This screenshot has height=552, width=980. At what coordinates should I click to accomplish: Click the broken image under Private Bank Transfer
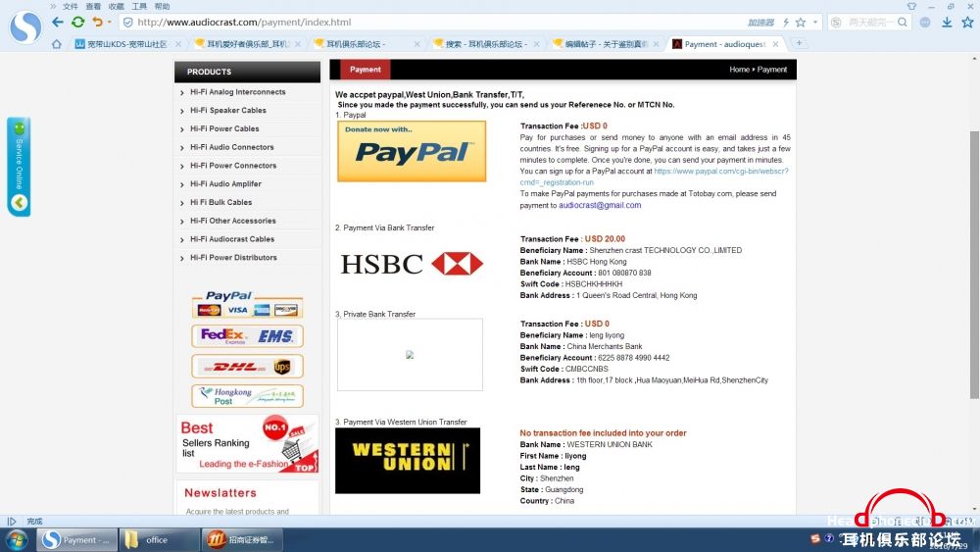410,355
